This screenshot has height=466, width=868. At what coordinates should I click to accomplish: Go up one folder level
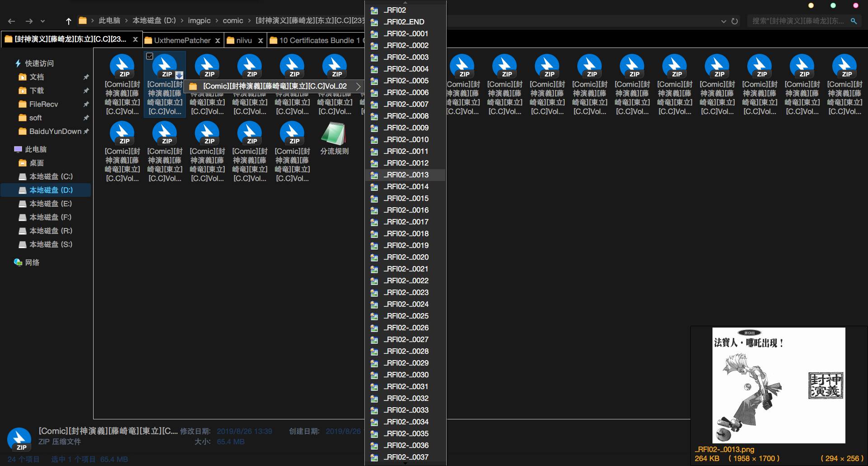tap(69, 21)
